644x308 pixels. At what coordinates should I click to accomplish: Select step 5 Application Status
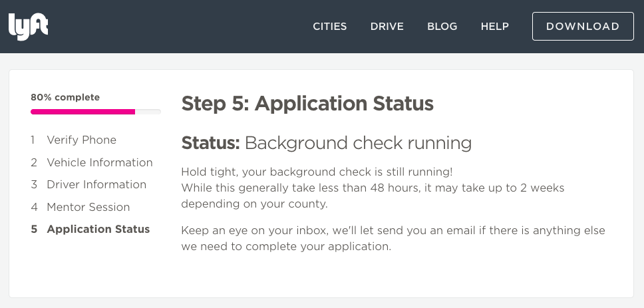coord(90,229)
